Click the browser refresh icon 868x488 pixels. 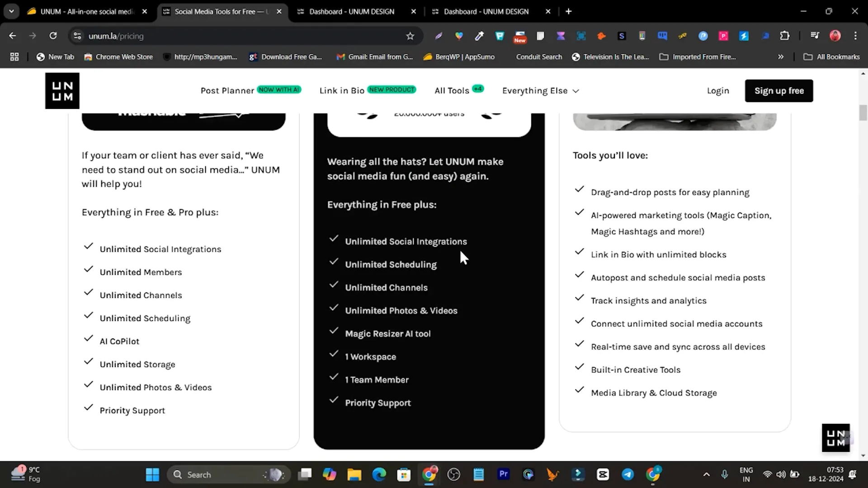pyautogui.click(x=53, y=36)
